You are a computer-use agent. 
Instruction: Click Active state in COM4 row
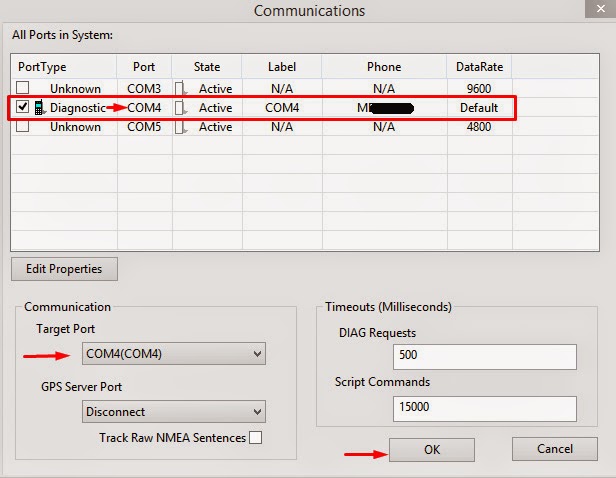point(215,108)
